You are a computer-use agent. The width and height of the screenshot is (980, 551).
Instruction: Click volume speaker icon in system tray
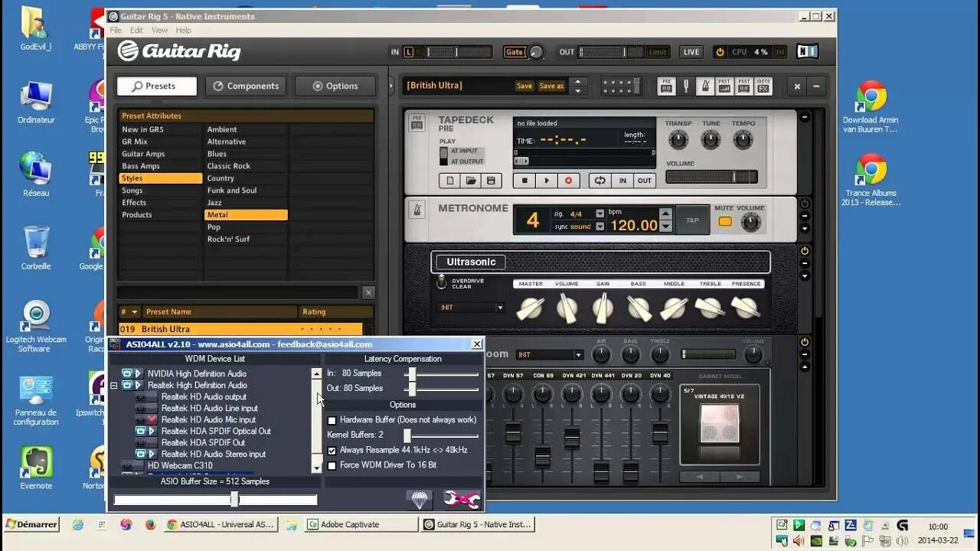[x=799, y=541]
